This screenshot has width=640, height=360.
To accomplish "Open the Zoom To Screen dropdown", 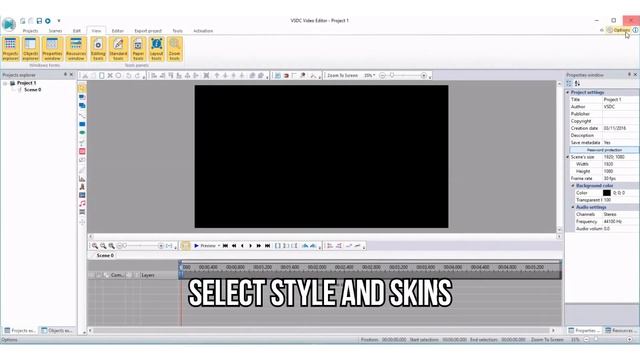I will [x=342, y=76].
